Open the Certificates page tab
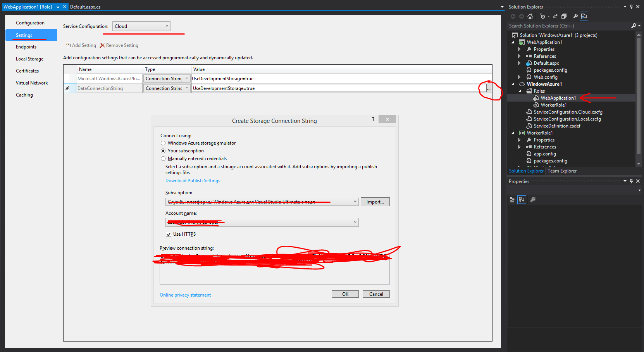 click(x=31, y=71)
